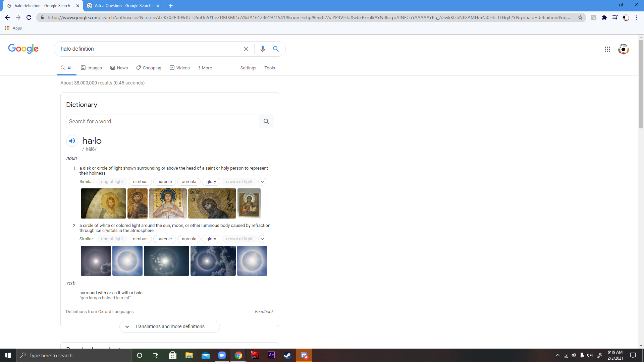Click the Tools search option

click(269, 68)
